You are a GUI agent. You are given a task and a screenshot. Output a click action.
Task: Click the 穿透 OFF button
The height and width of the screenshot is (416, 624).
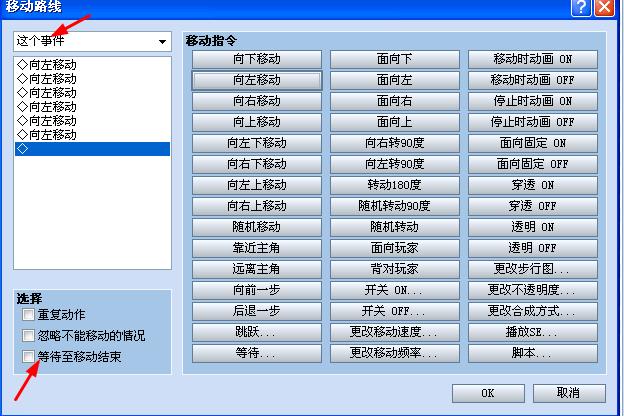pos(533,206)
